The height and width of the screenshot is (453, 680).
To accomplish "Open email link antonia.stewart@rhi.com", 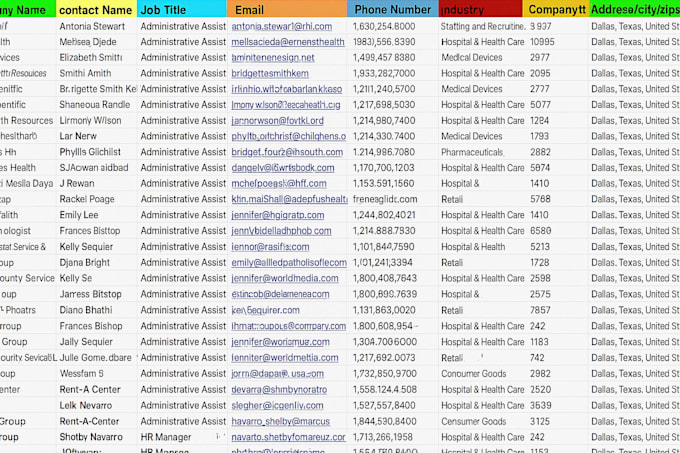I will (x=281, y=26).
